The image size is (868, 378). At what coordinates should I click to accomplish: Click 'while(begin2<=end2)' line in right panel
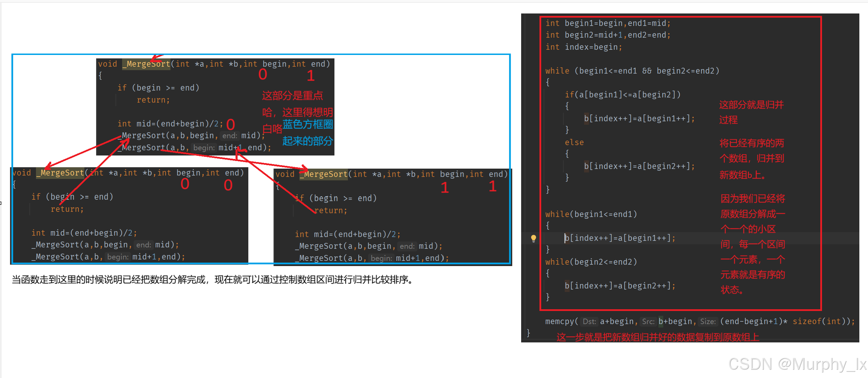click(591, 262)
